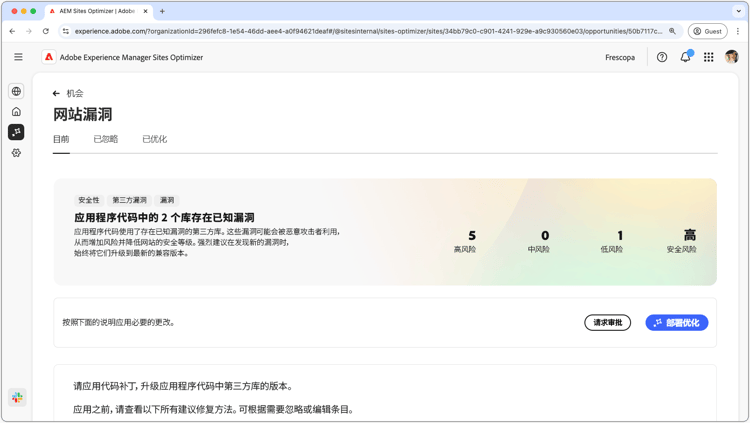Switch to the 已忽略 tab
This screenshot has height=423, width=750.
106,139
